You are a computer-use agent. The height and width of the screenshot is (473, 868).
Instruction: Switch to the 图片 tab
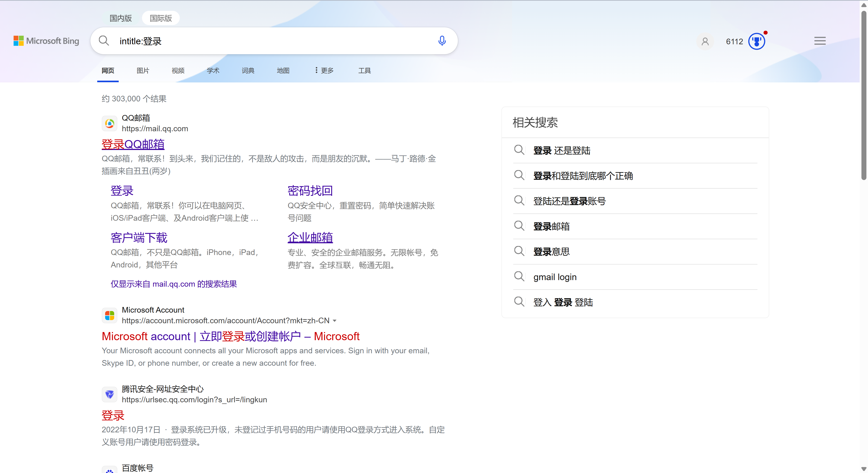[x=143, y=70]
